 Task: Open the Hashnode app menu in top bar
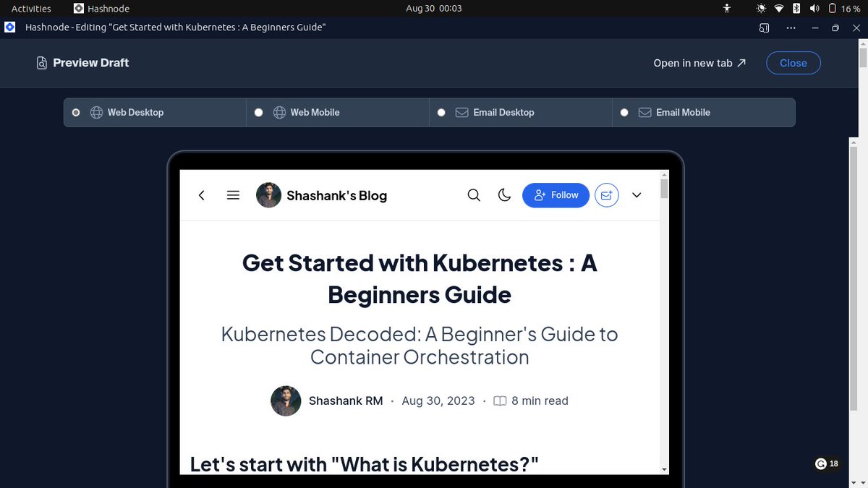101,9
